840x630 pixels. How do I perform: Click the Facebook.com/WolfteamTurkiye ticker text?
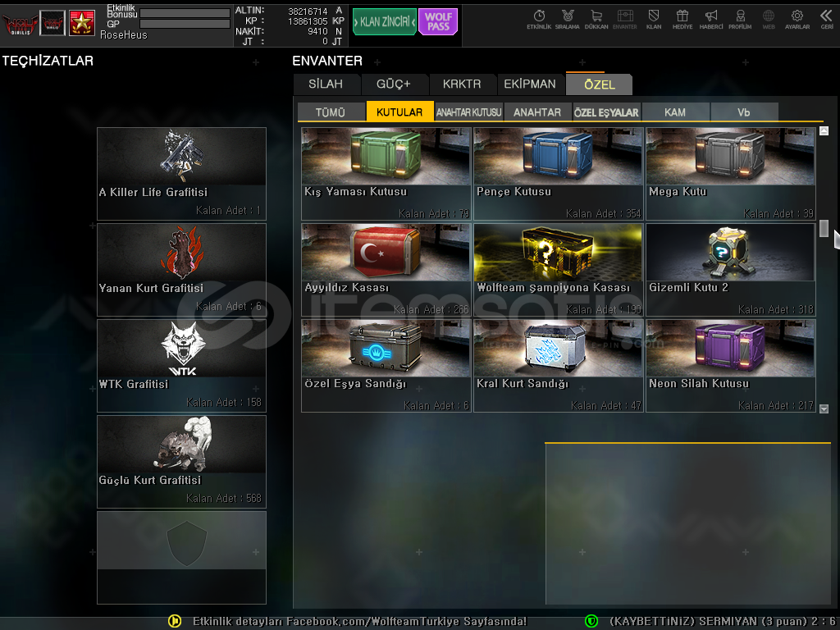pyautogui.click(x=359, y=621)
